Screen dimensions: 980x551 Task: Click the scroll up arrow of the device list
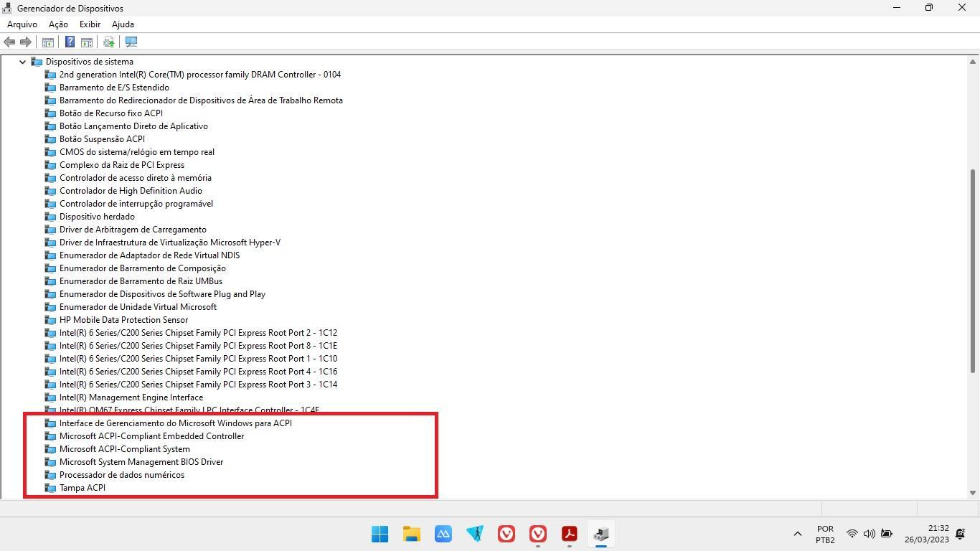click(x=974, y=61)
